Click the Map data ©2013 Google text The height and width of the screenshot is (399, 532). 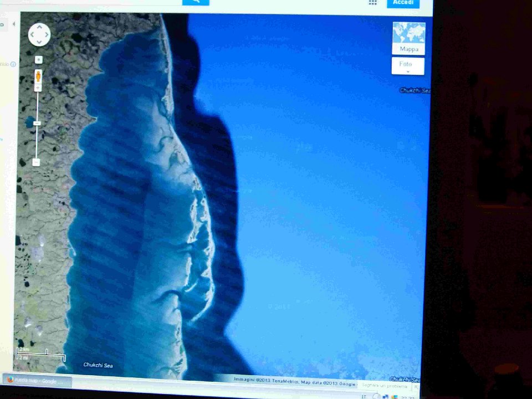(328, 382)
